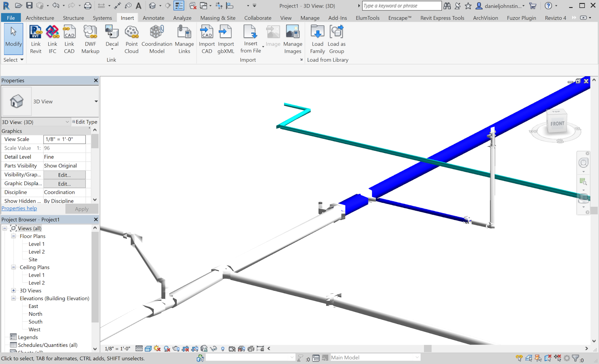Click the Edit button for Visibility/Graphics

[64, 175]
